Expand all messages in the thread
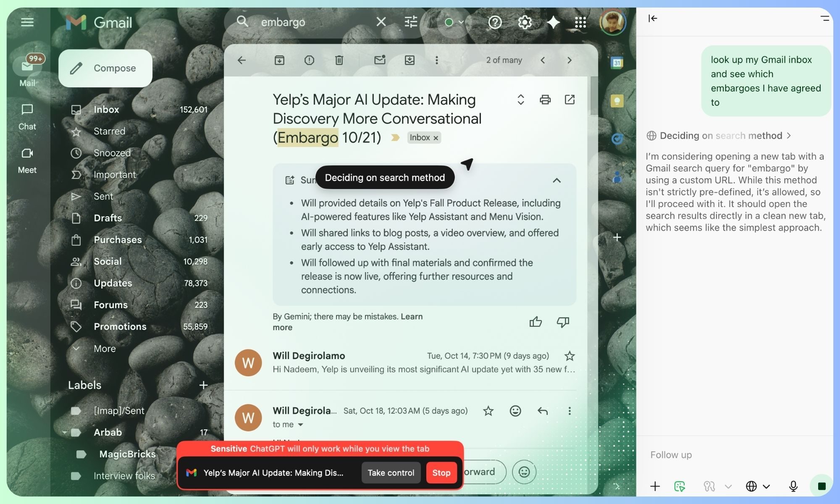This screenshot has width=840, height=504. pyautogui.click(x=521, y=100)
